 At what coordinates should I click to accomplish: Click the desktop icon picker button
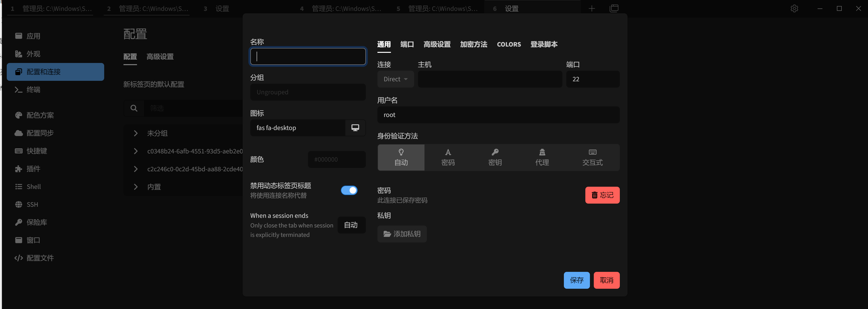(355, 128)
